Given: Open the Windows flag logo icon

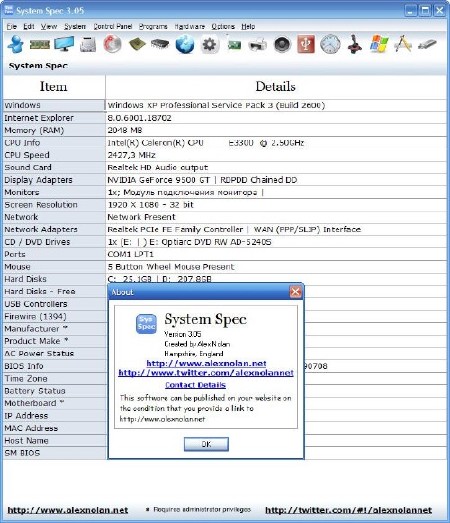Looking at the screenshot, I should tap(379, 44).
